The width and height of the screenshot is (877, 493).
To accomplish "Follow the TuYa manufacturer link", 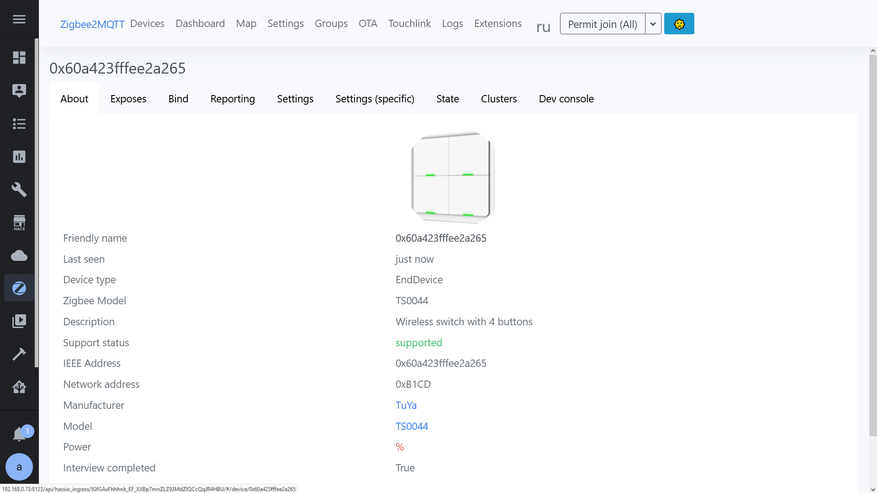I will 406,405.
